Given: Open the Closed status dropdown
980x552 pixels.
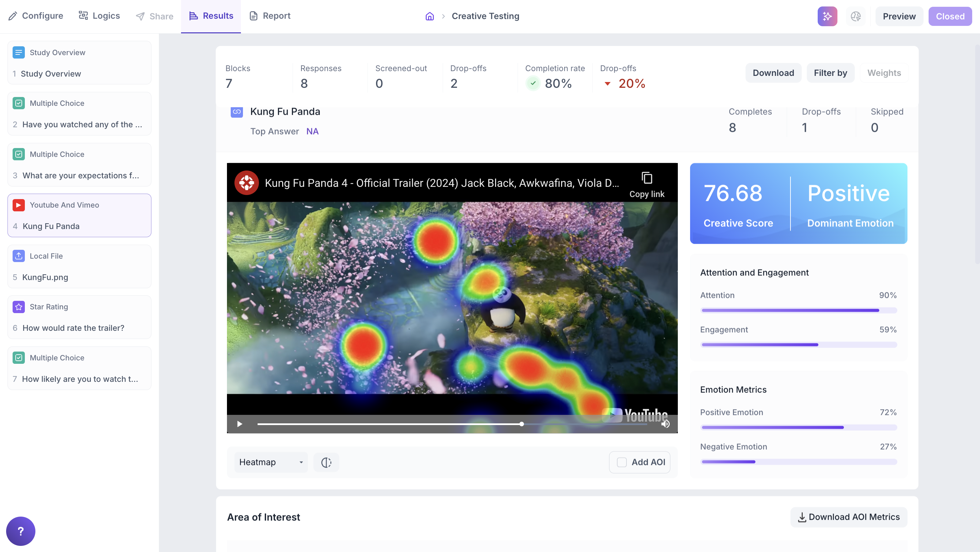Looking at the screenshot, I should [x=950, y=16].
